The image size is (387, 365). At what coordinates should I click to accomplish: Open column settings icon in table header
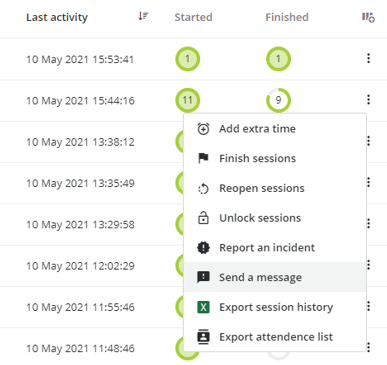368,17
